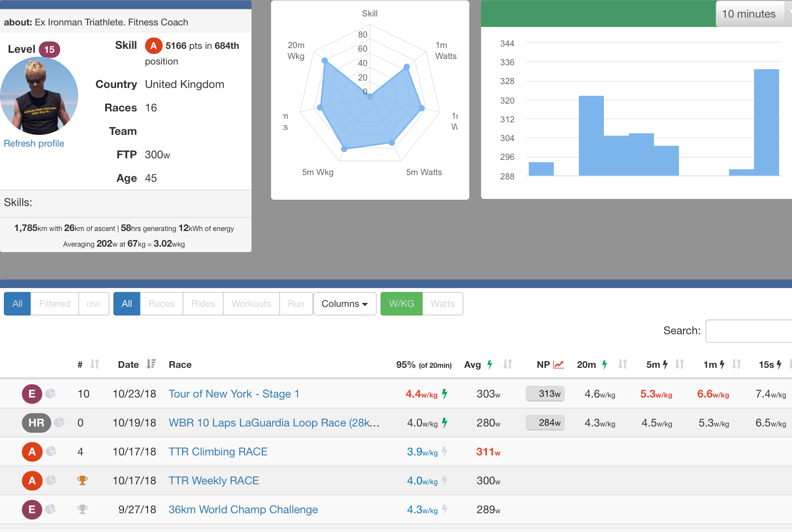792x532 pixels.
Task: Open the Columns dropdown
Action: [345, 304]
